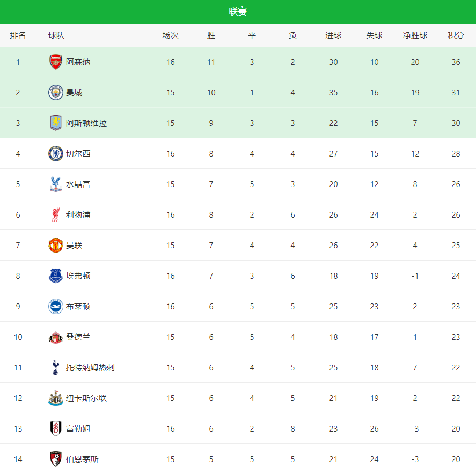
Task: Click the 积分 column header
Action: (x=456, y=35)
